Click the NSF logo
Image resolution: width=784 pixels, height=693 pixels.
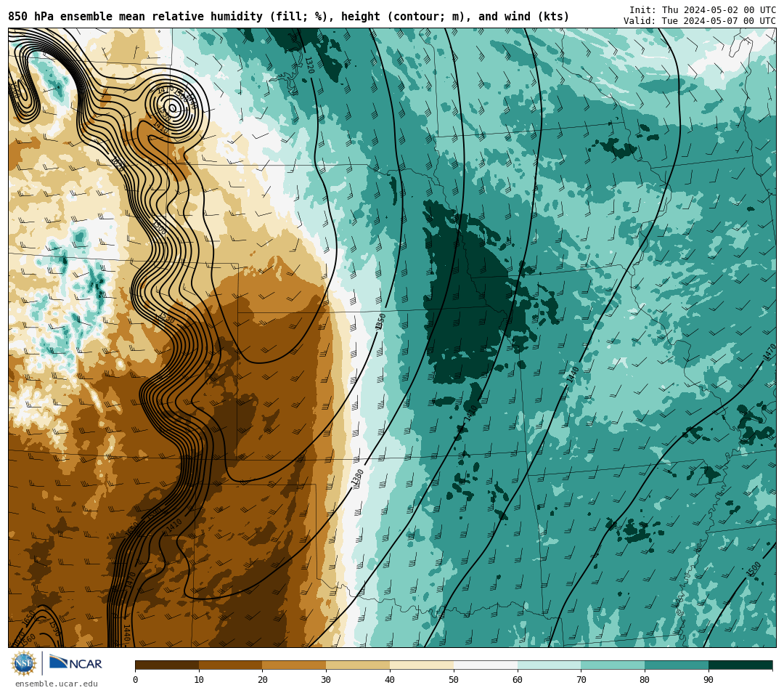[23, 663]
